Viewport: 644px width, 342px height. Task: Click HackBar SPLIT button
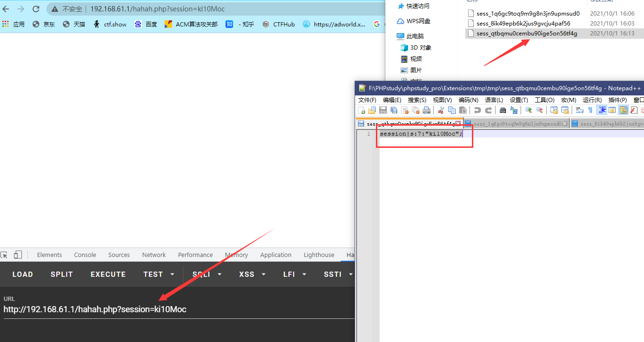coord(62,274)
